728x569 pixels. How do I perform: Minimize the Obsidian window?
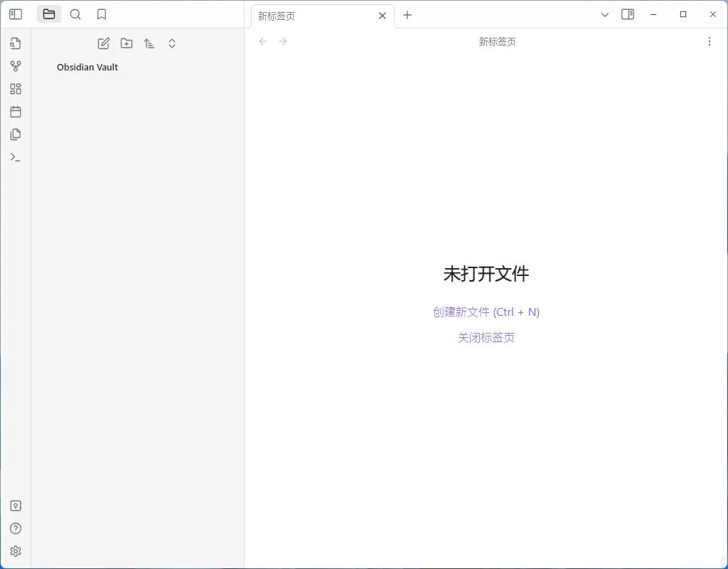click(x=653, y=14)
